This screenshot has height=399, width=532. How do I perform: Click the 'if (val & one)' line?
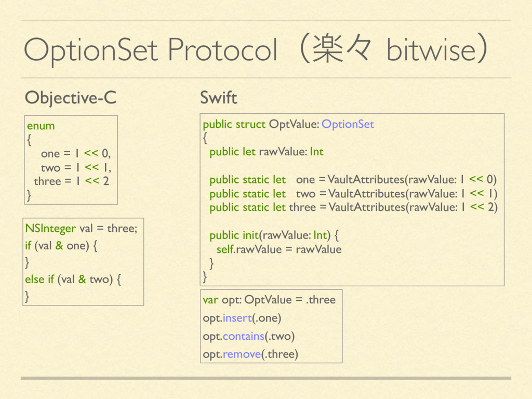tap(60, 245)
